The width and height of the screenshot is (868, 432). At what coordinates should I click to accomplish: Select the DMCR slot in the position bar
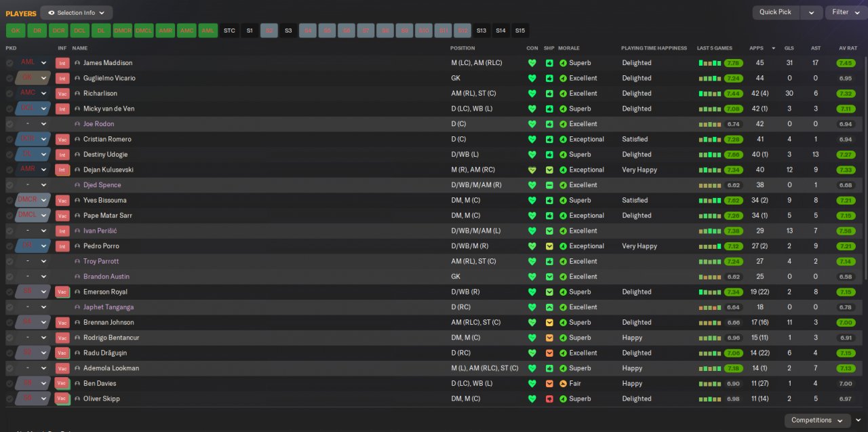point(123,31)
